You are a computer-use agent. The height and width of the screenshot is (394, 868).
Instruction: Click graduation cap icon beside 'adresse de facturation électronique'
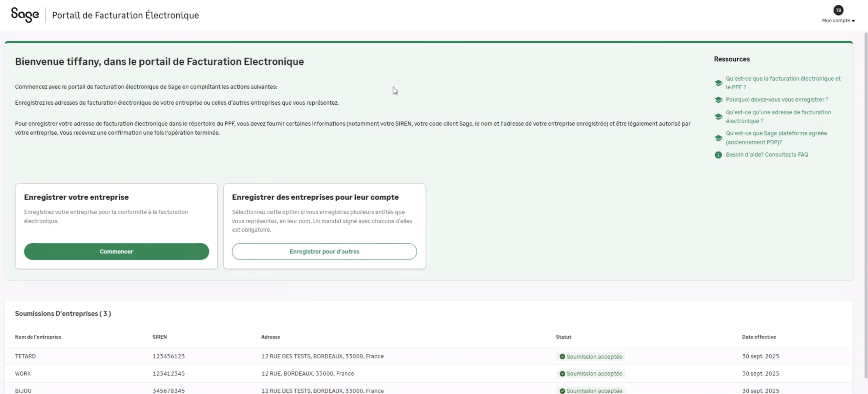point(718,117)
